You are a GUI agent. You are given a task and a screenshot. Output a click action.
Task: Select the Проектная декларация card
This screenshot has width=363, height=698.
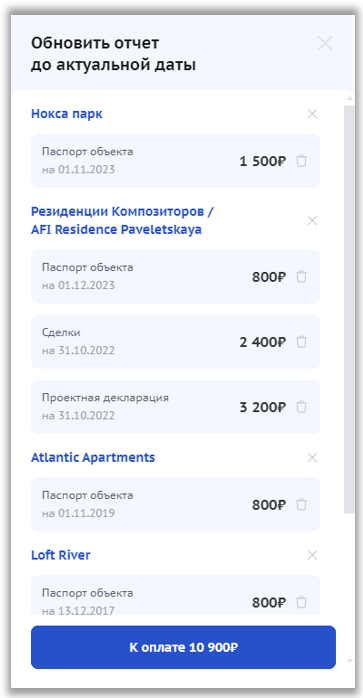click(175, 407)
